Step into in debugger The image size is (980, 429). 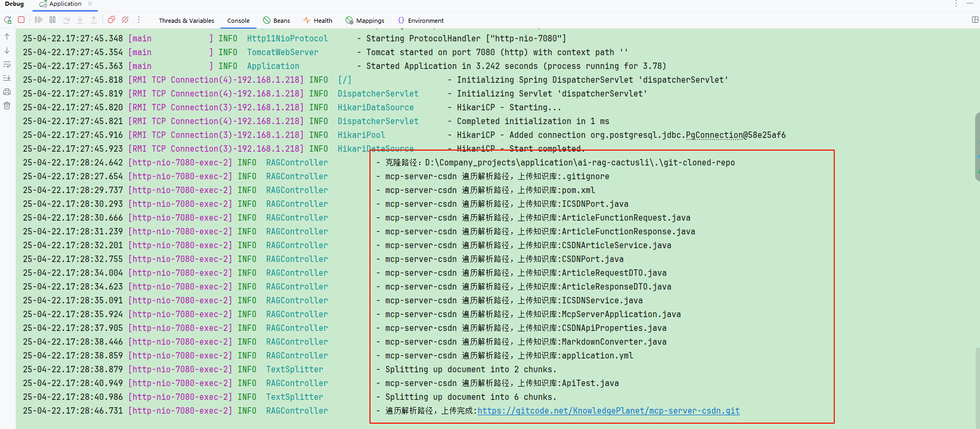pyautogui.click(x=80, y=20)
